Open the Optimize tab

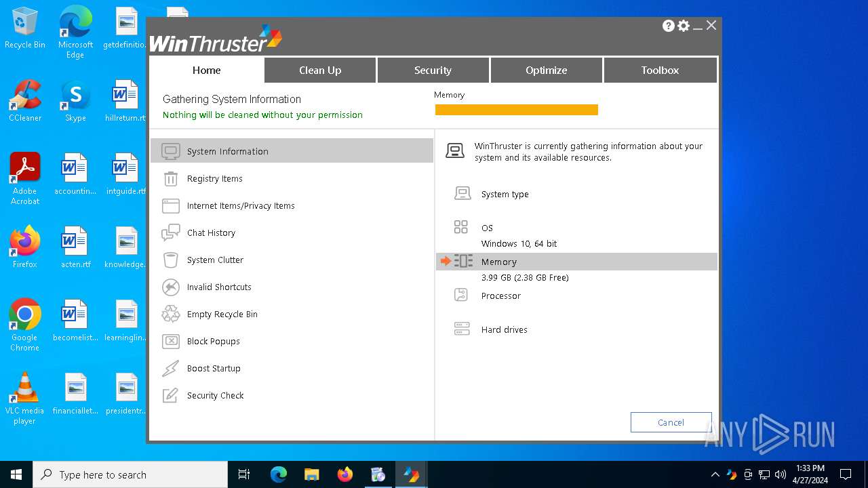coord(546,70)
